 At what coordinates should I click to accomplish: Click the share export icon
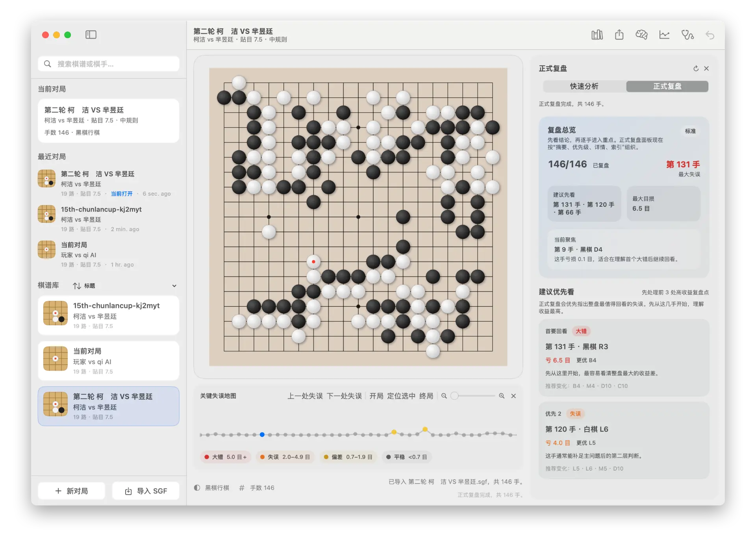coord(619,35)
